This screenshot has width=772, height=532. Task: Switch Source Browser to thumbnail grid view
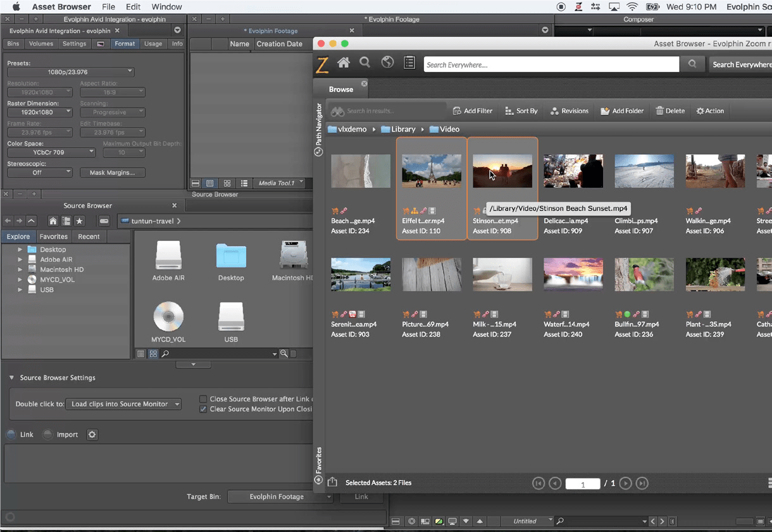click(153, 354)
